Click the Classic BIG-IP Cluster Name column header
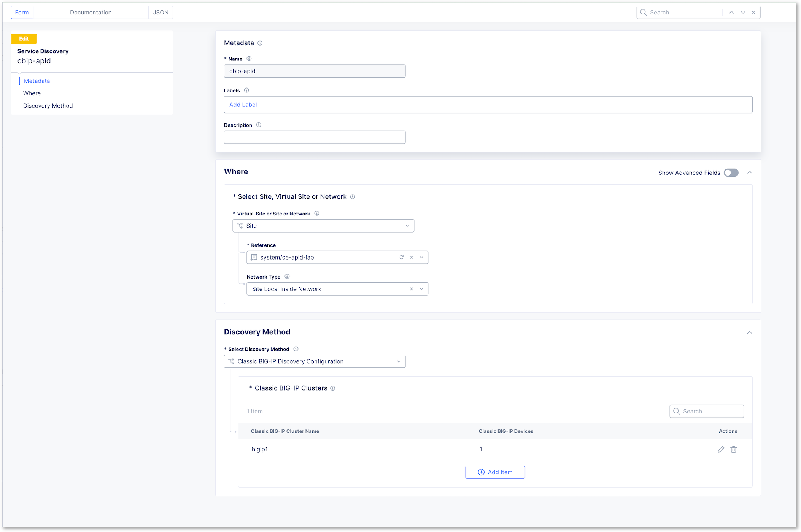The width and height of the screenshot is (801, 532). (285, 431)
